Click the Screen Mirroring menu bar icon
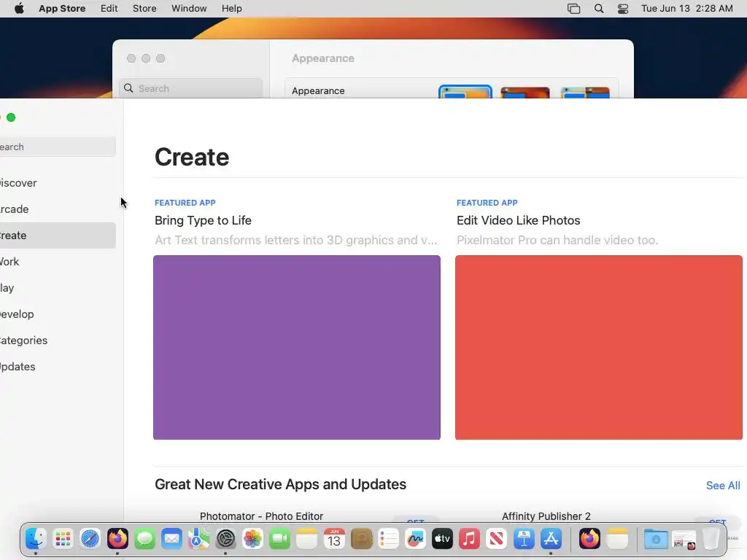 click(573, 9)
